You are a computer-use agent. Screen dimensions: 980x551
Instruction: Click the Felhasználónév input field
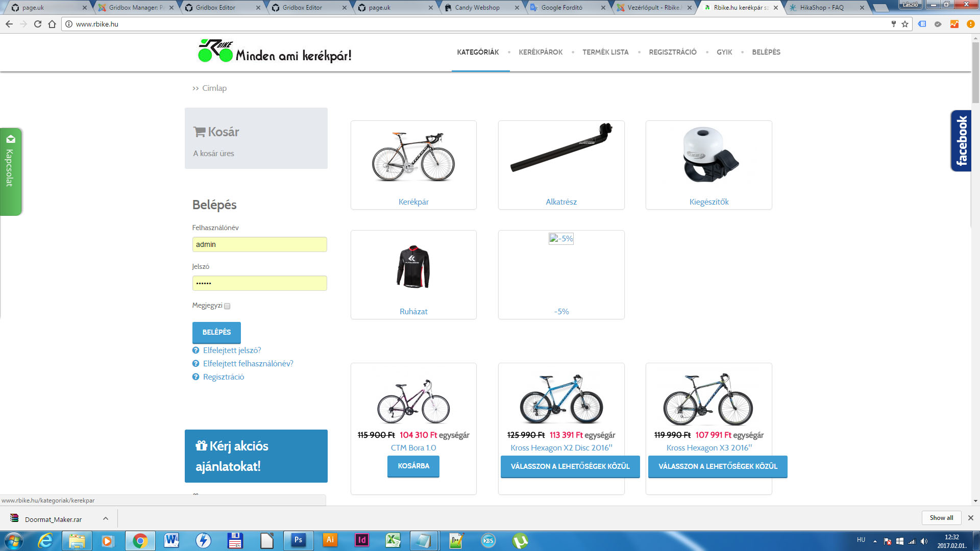(x=259, y=244)
